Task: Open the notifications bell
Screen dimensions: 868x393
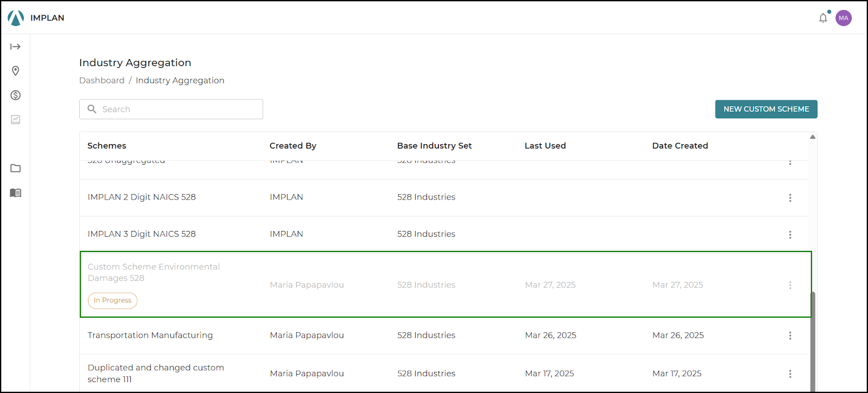Action: coord(823,18)
